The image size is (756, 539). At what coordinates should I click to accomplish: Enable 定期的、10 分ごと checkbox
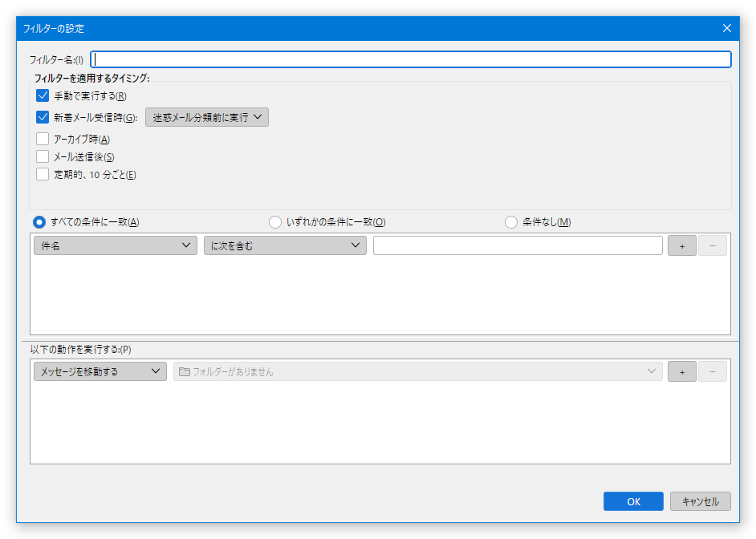43,174
